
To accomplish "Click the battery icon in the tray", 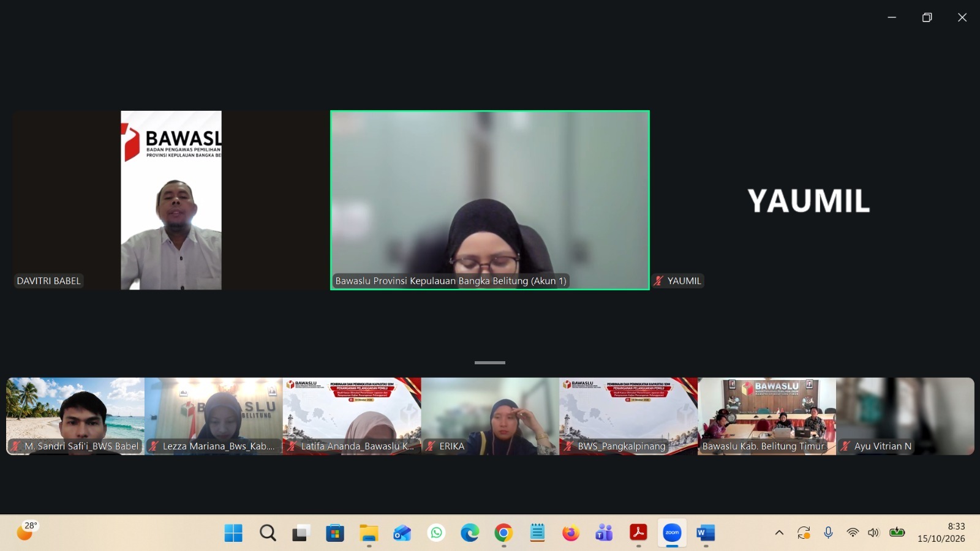I will (897, 533).
